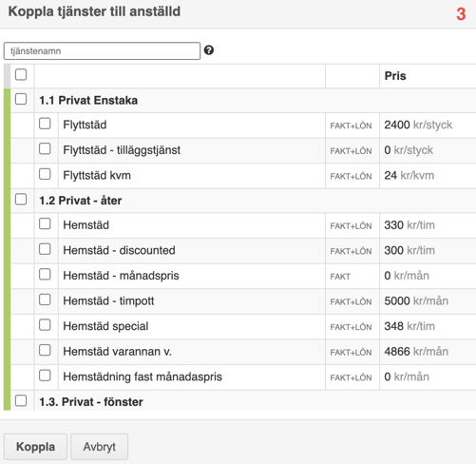Check the 1.3. Privat - fönster group checkbox
Screen dimensions: 476x464
(x=21, y=400)
